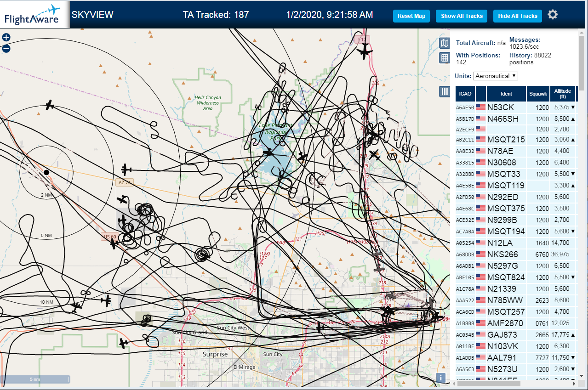Open the Units dropdown showing Aeronautical
The image size is (588, 390).
[496, 76]
